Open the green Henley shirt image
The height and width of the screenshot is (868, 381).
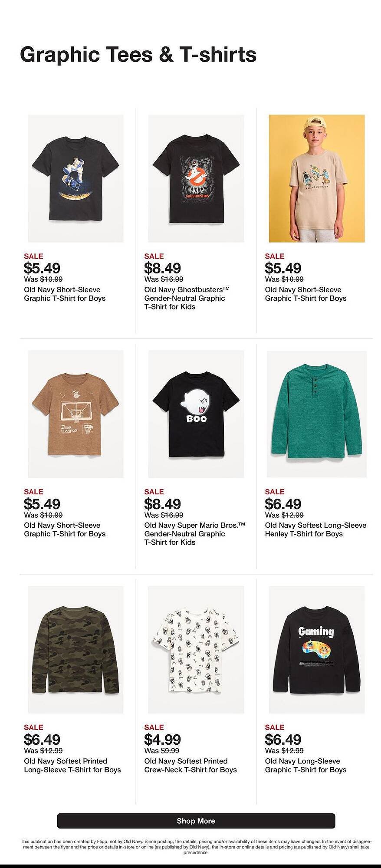(x=316, y=414)
